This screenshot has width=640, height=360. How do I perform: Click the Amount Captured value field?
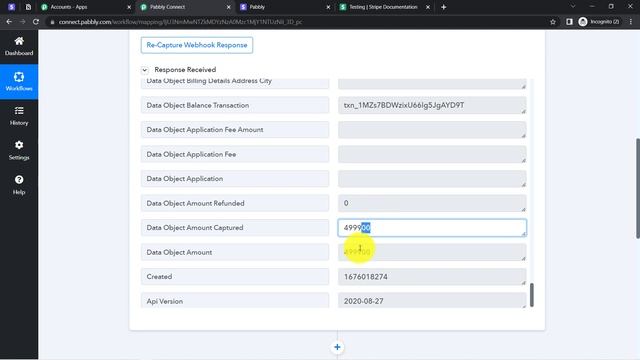coord(432,228)
